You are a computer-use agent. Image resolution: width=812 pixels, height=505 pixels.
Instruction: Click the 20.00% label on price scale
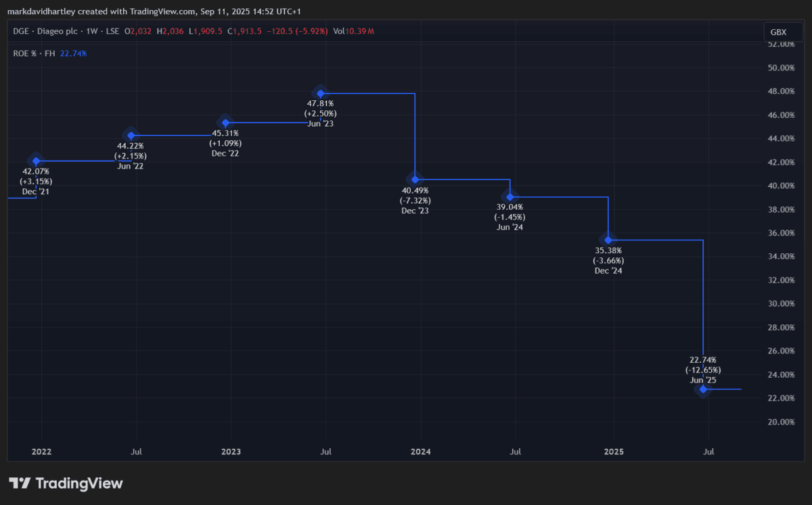[780, 422]
